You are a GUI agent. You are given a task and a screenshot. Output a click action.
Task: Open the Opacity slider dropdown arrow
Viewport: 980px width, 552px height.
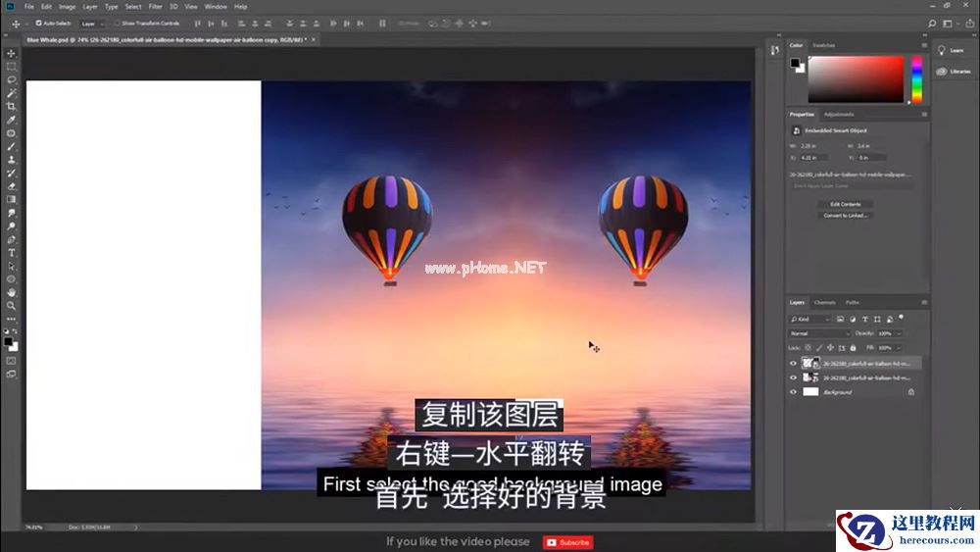tap(899, 333)
